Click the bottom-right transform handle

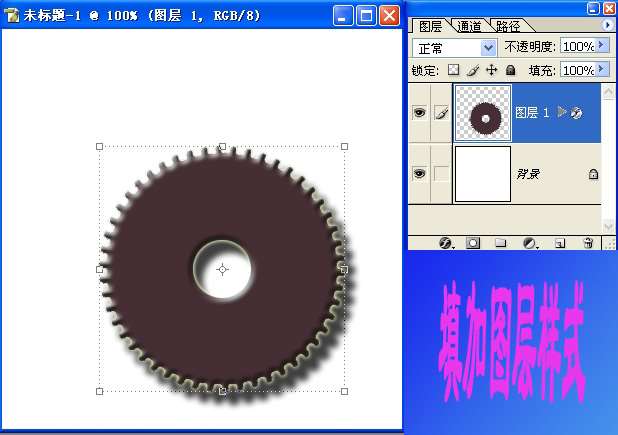pyautogui.click(x=344, y=391)
